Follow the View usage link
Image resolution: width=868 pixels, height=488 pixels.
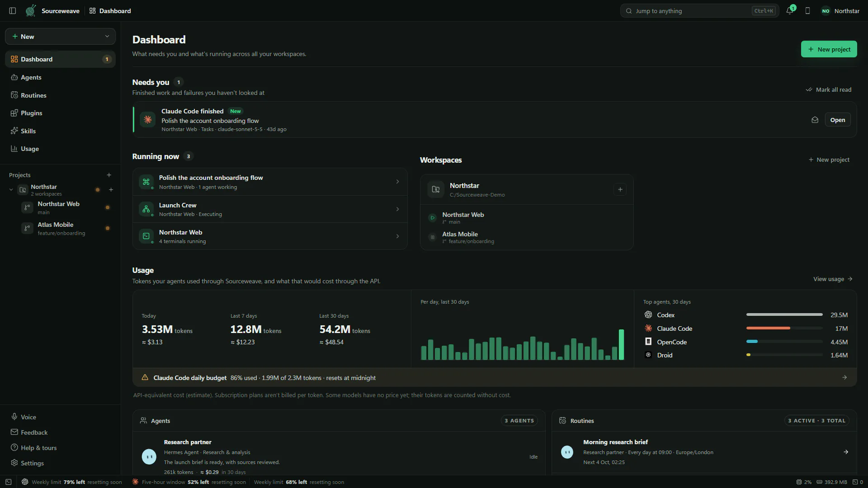(833, 279)
